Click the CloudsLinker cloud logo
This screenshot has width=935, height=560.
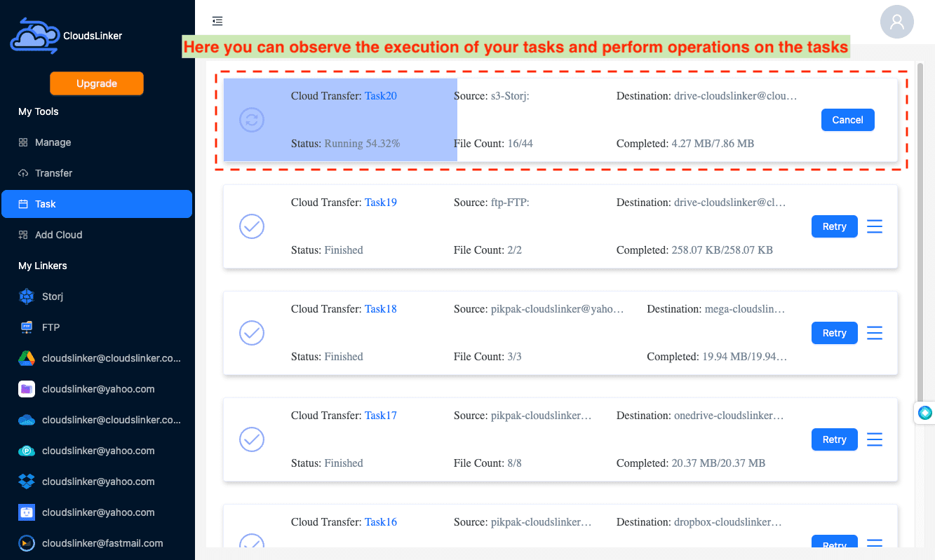point(34,35)
